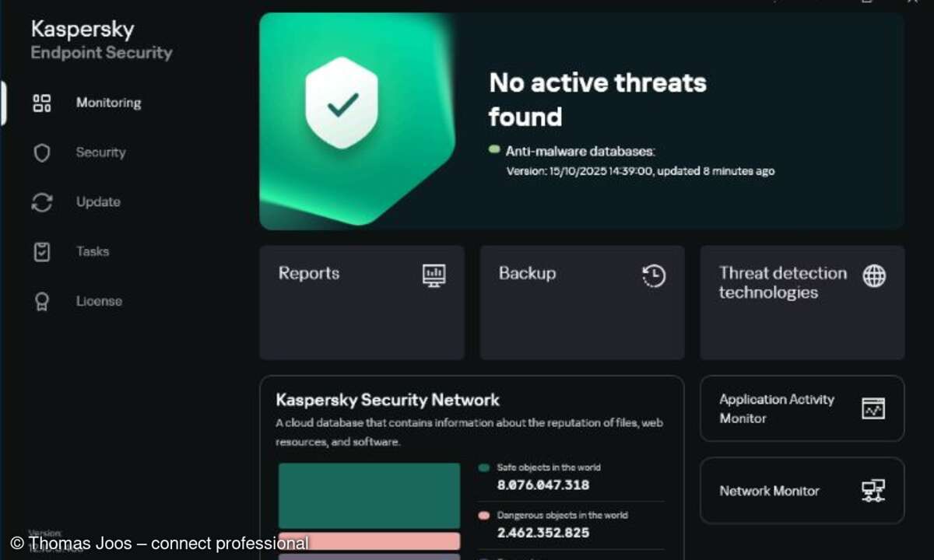The height and width of the screenshot is (560, 934).
Task: Click the Kaspersky Security Network heading
Action: [387, 400]
